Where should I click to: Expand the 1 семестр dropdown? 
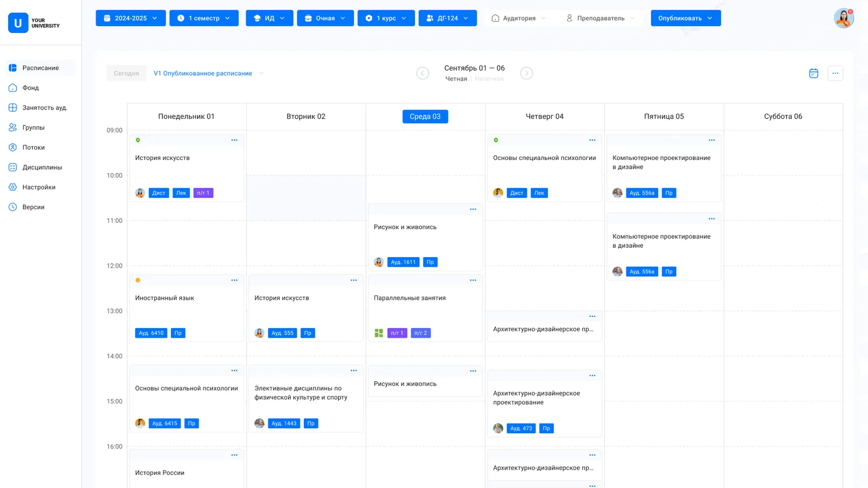click(x=204, y=18)
